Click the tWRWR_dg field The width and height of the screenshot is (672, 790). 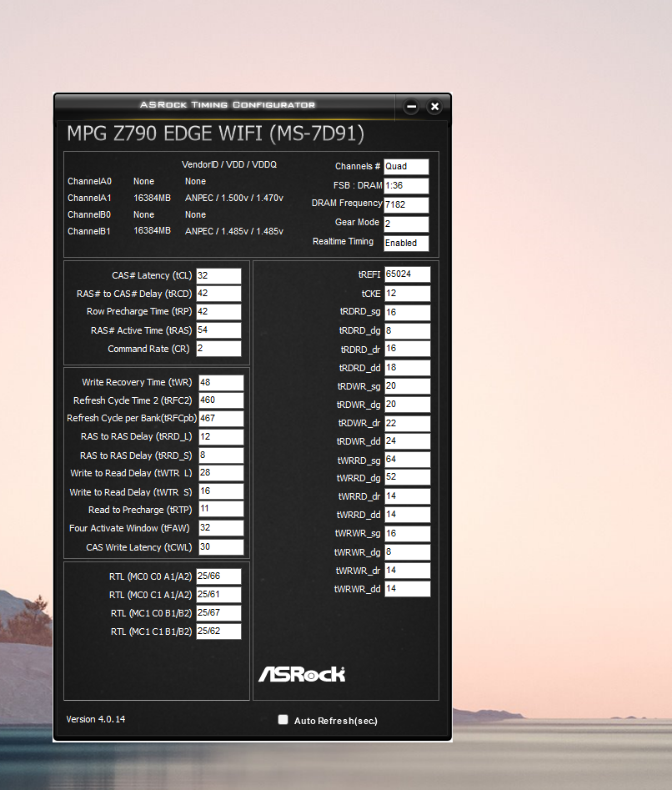point(407,552)
